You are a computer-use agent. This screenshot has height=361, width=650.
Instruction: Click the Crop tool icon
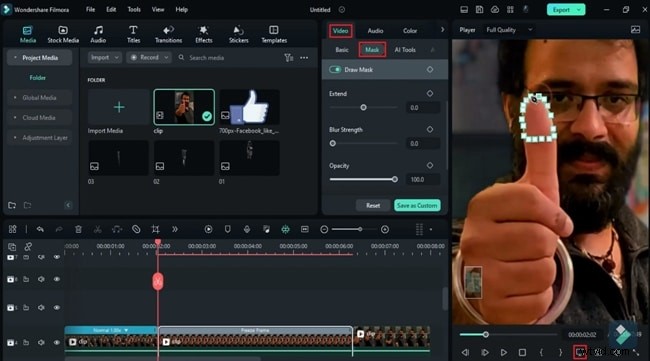(155, 229)
